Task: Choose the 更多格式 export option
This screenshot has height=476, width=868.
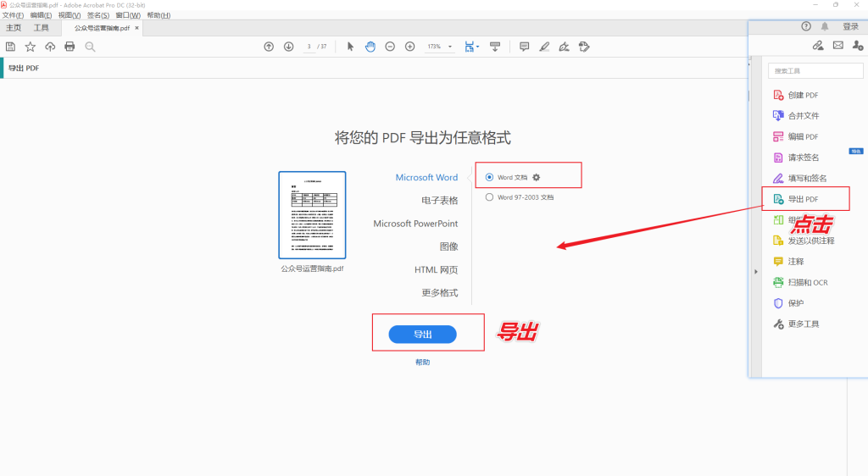Action: pyautogui.click(x=440, y=292)
